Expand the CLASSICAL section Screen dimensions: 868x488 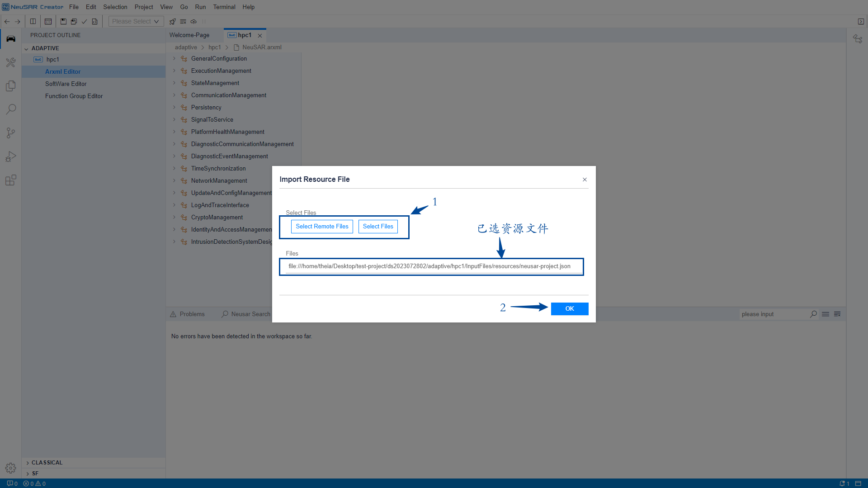click(x=47, y=463)
